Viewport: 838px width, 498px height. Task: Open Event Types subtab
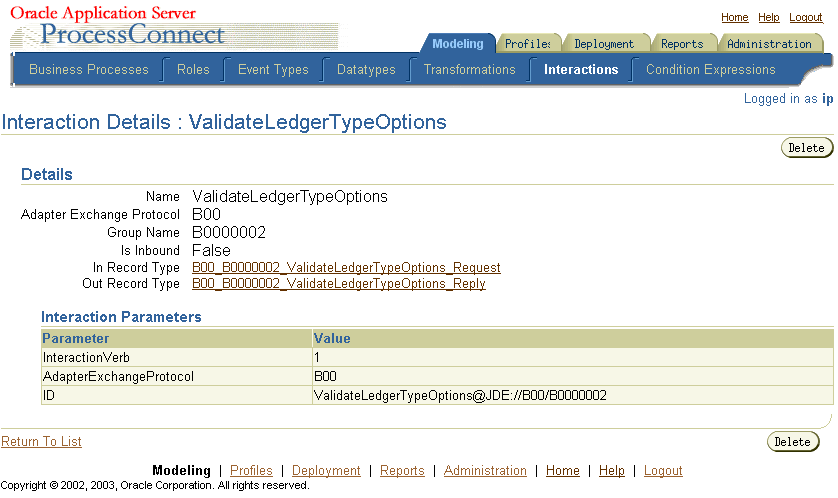click(273, 69)
